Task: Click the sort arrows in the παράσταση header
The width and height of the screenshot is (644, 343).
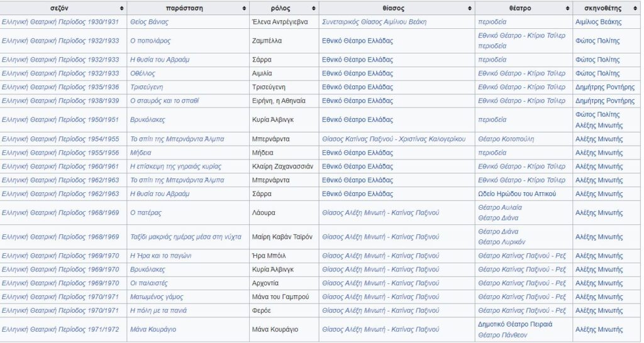Action: (x=244, y=9)
